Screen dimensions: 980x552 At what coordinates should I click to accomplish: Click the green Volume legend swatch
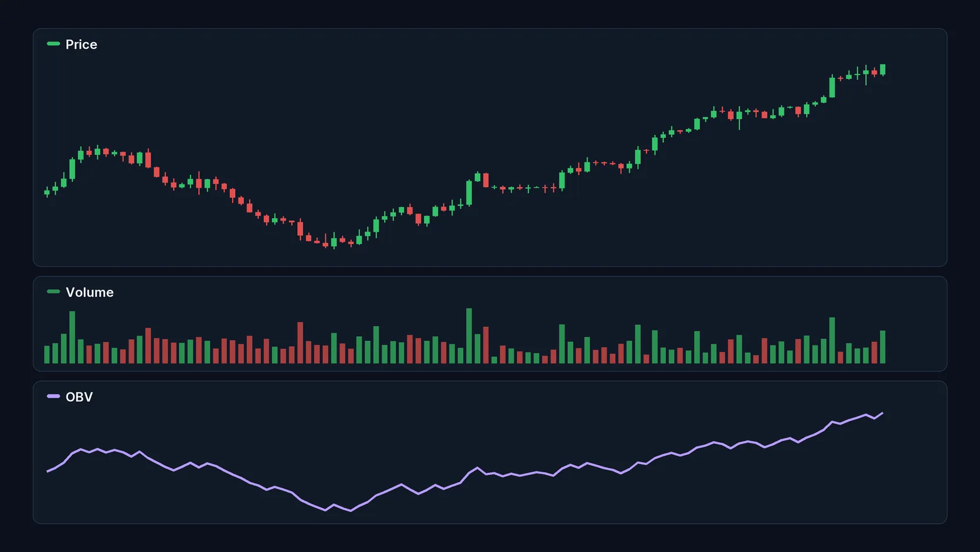pos(53,292)
